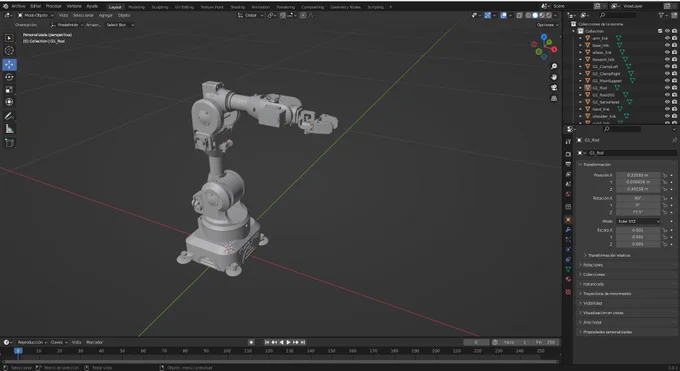Select the Select Box tool in toolbar
Screen dimensions: 680x371
pos(9,38)
